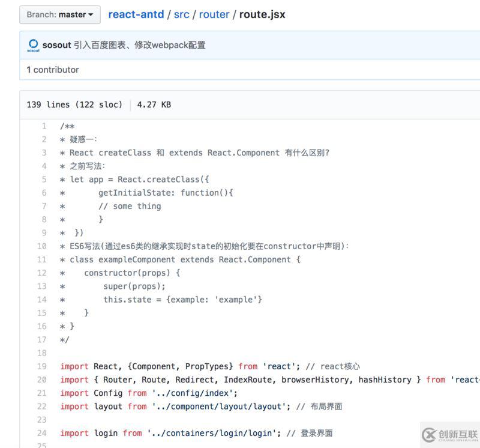This screenshot has height=448, width=480.
Task: Click the 'let app = React.createClass({' line
Action: (134, 180)
